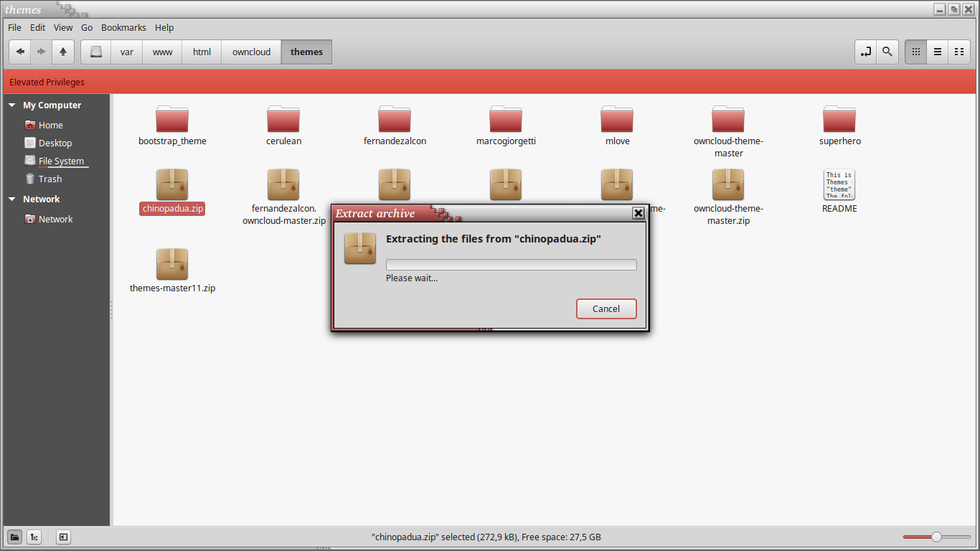Select the chinopadua.zip archive

point(172,192)
